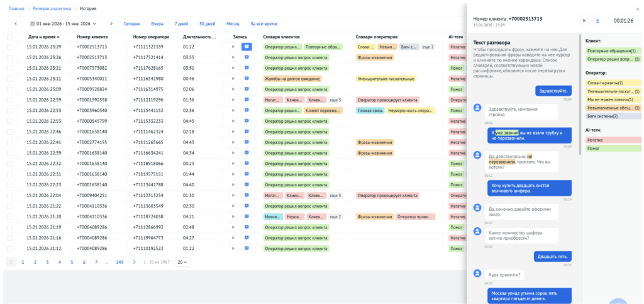644x304 pixels.
Task: Play the recording in the transcript panel
Action: coord(584,21)
